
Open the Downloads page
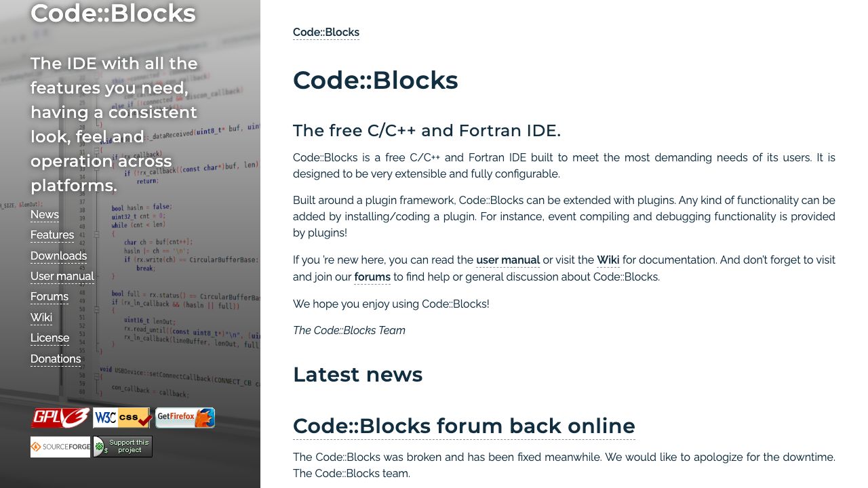[x=58, y=256]
